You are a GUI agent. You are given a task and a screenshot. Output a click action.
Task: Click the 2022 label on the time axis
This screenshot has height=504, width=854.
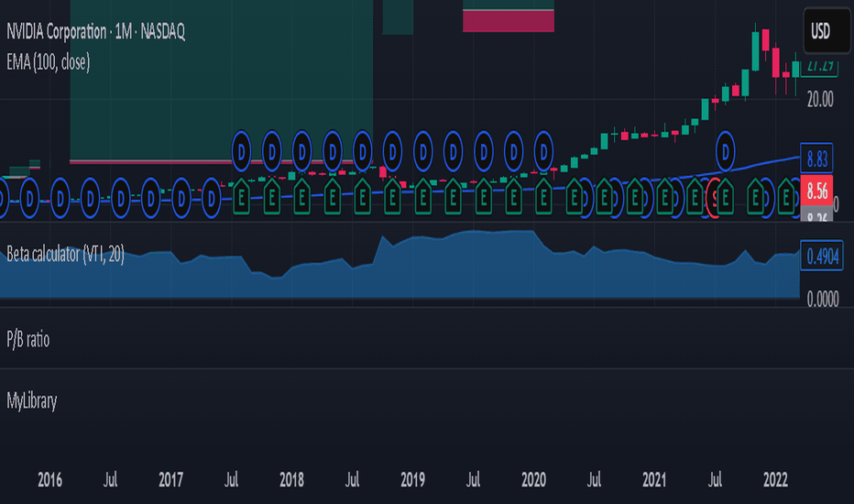[775, 480]
